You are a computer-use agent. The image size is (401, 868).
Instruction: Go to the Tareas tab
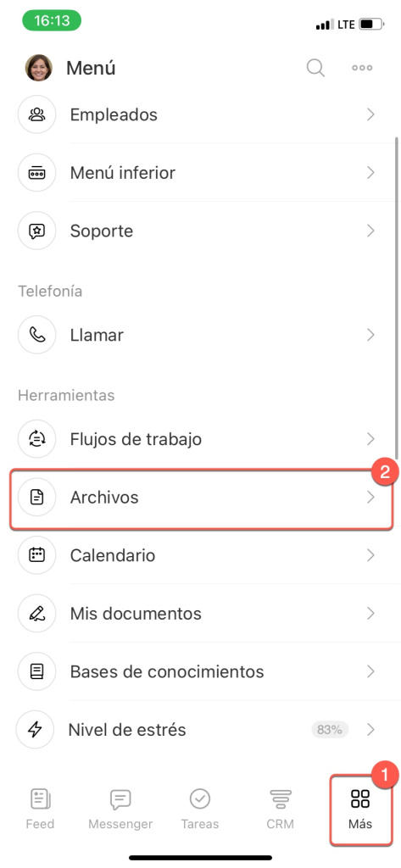[x=200, y=809]
